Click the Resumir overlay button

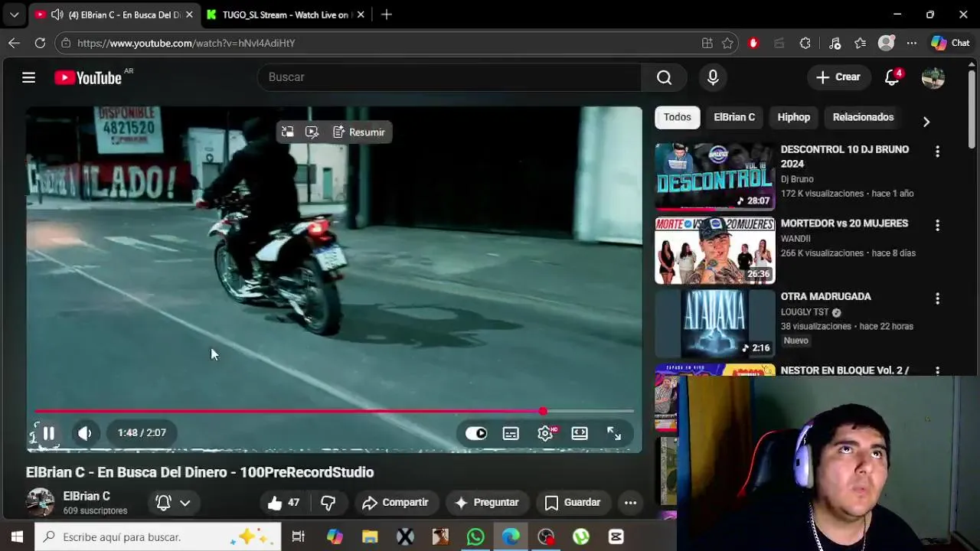(x=359, y=132)
